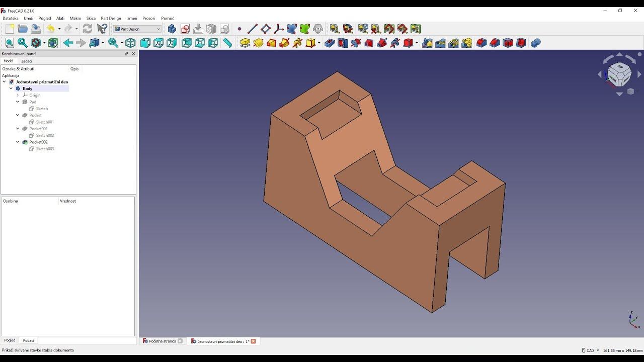Switch to the Zadaci tab

tap(26, 61)
